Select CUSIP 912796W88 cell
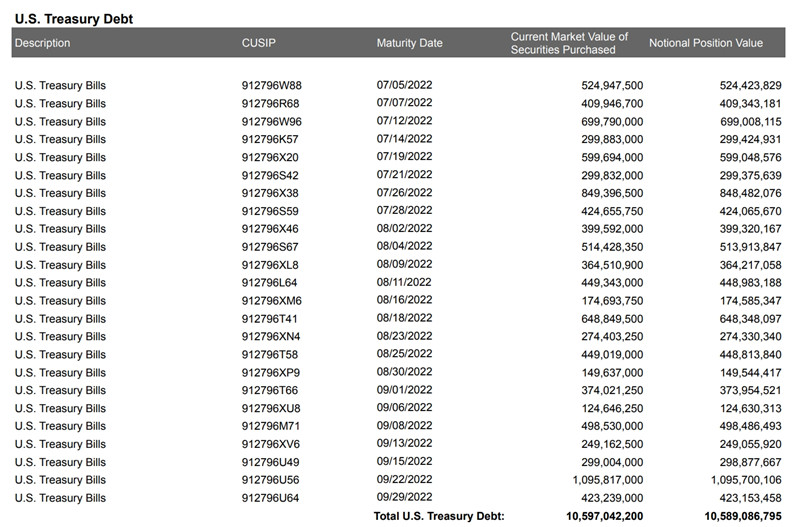800x527 pixels. (x=271, y=85)
